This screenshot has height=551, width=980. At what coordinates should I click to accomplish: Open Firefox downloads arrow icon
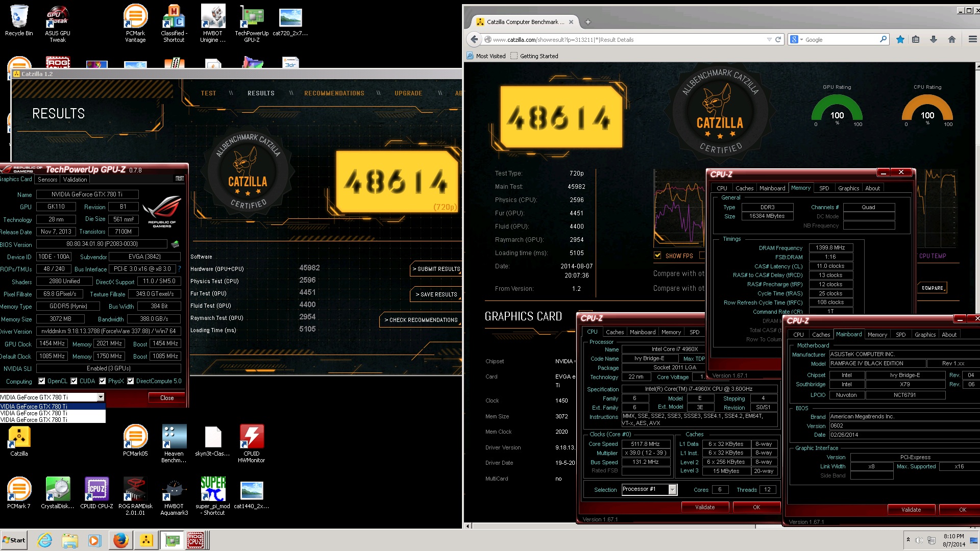click(x=934, y=39)
